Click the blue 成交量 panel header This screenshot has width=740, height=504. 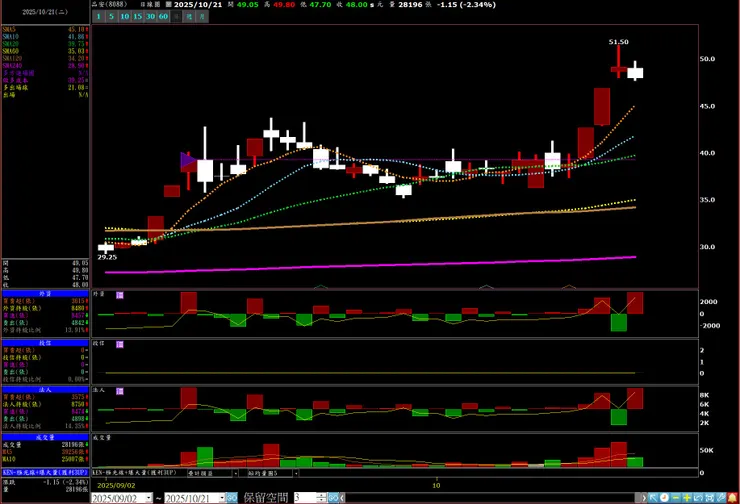coord(45,437)
